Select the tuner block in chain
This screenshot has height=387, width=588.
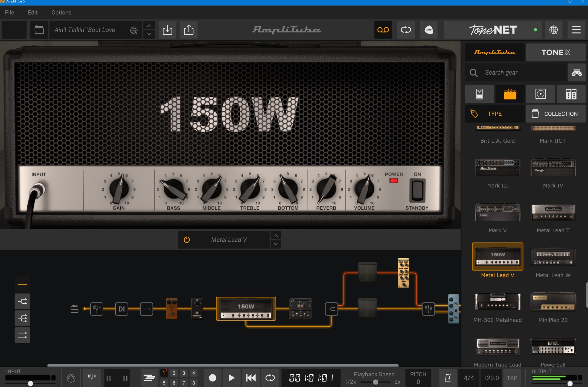97,309
